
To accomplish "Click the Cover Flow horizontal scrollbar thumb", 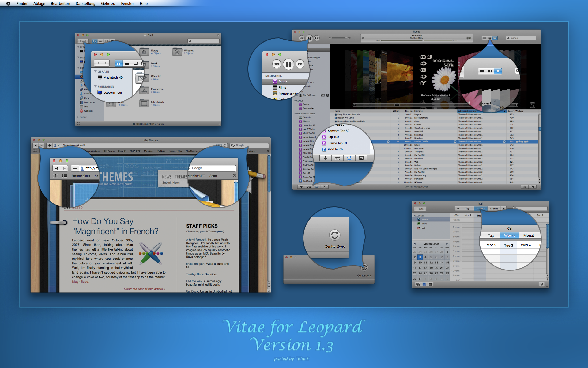I will click(397, 105).
